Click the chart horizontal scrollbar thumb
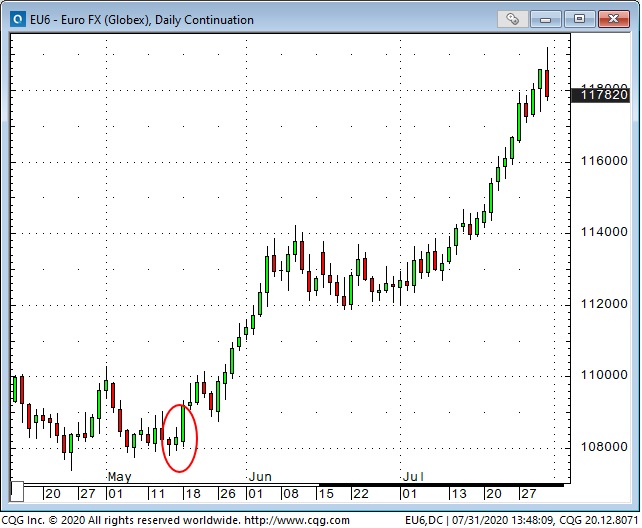Image resolution: width=642 pixels, height=528 pixels. (441, 485)
